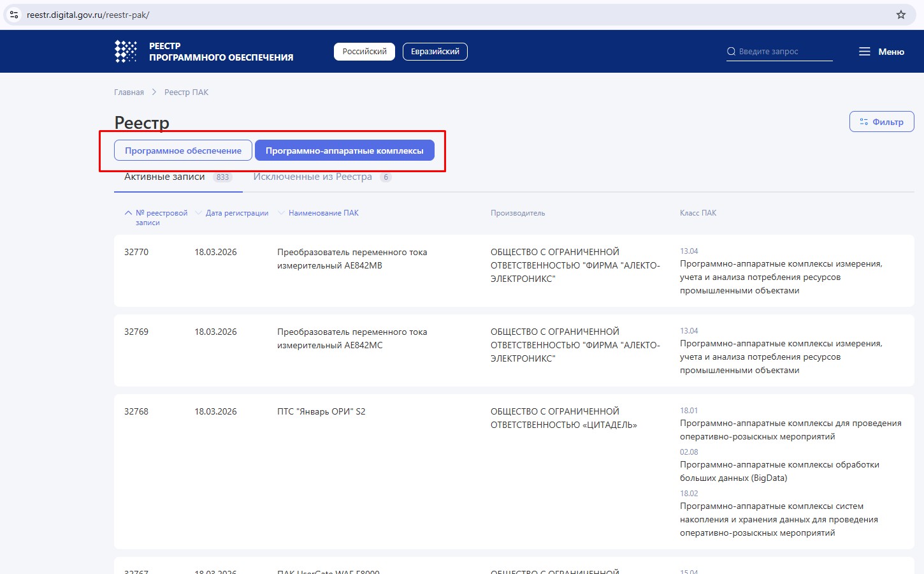Sort by Наименование ПАК column arrow
The height and width of the screenshot is (574, 924).
point(282,213)
